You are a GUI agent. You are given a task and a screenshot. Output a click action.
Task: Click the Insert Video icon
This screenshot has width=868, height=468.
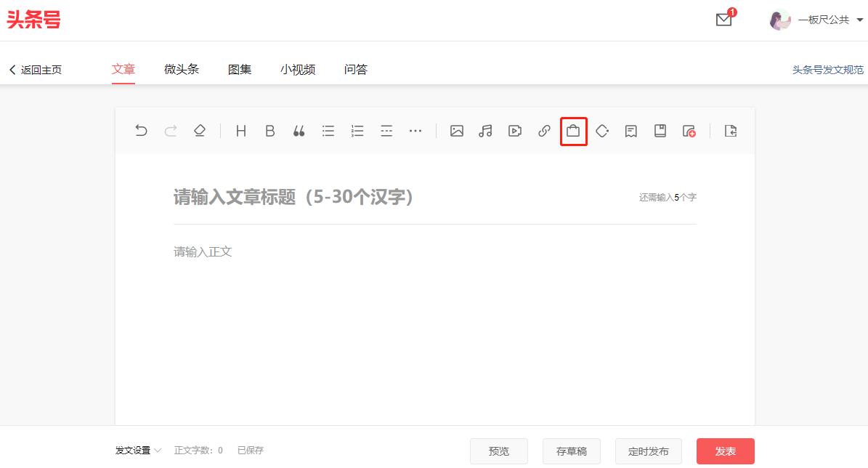pos(515,131)
